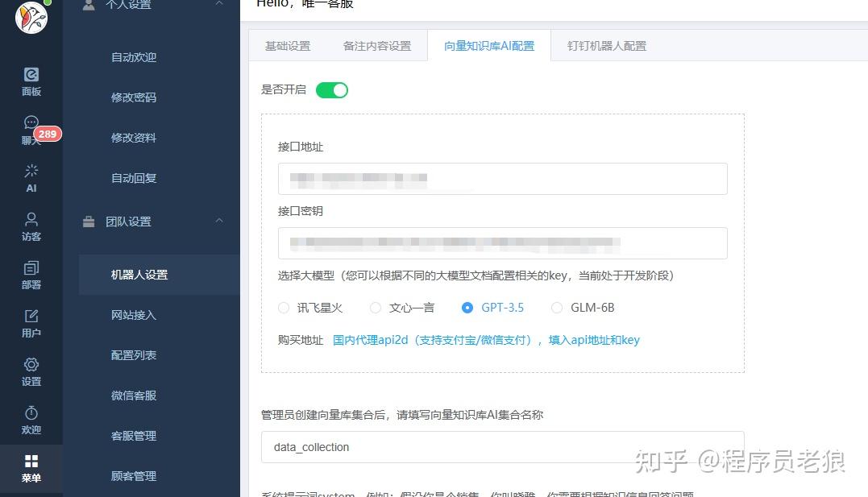This screenshot has height=497, width=868.
Task: Select the GLM-6B model radio
Action: pos(557,308)
